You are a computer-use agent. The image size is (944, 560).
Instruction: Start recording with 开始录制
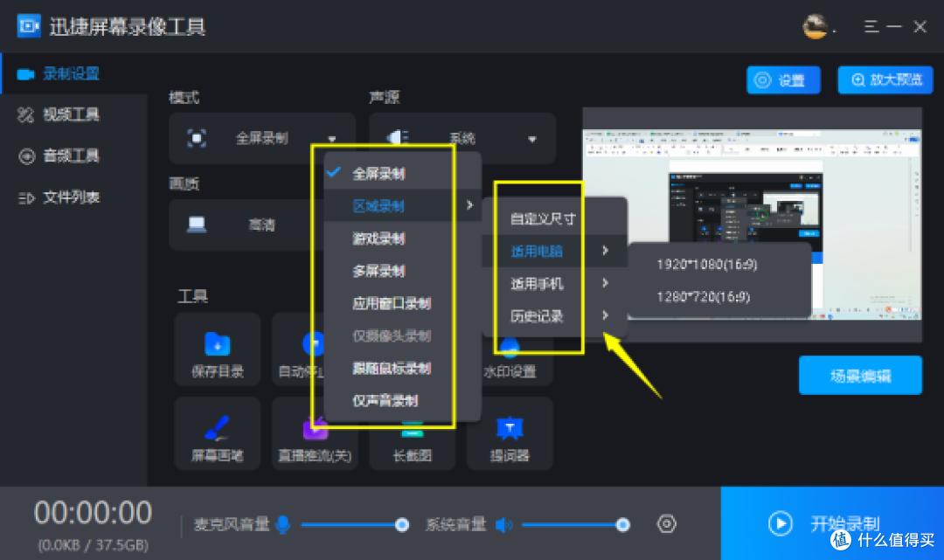[832, 523]
